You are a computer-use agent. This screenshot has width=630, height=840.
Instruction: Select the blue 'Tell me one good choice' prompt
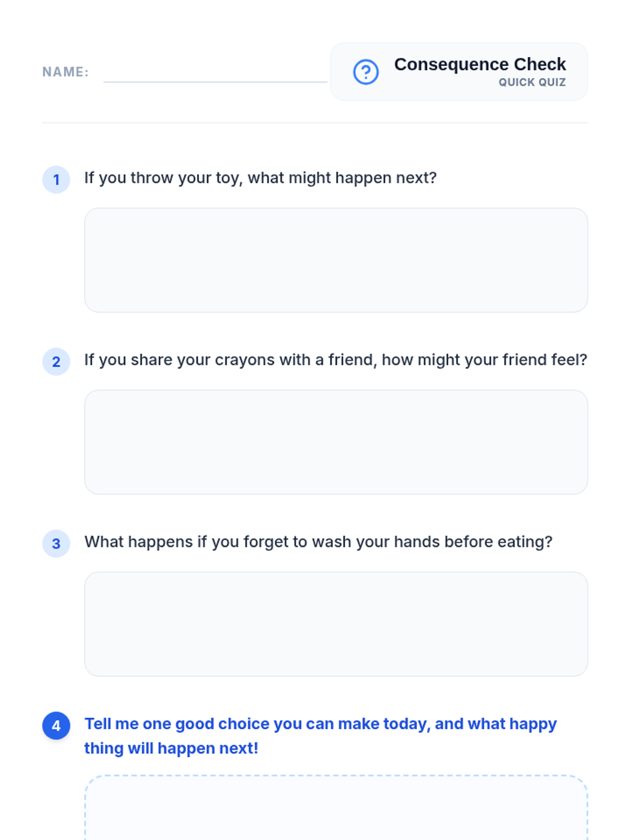pos(320,736)
